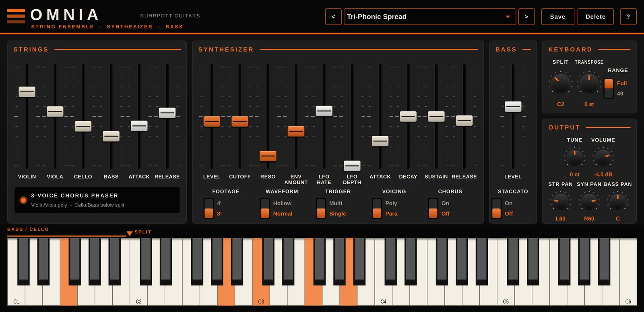Click the LFO Rate fader handle
The height and width of the screenshot is (312, 644).
point(324,111)
